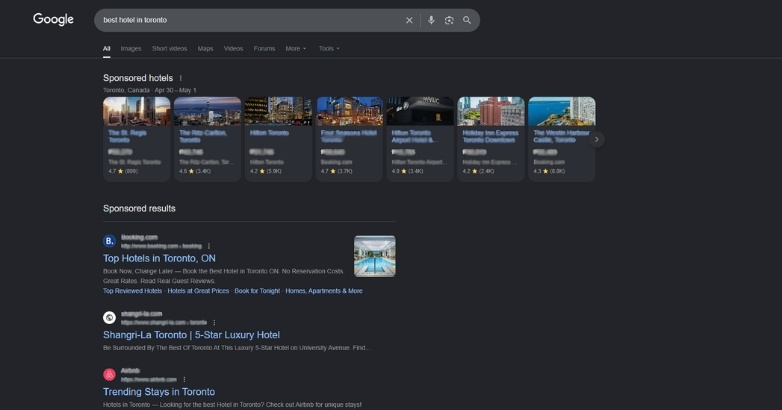Switch to the Images tab
The width and height of the screenshot is (782, 410).
[131, 49]
